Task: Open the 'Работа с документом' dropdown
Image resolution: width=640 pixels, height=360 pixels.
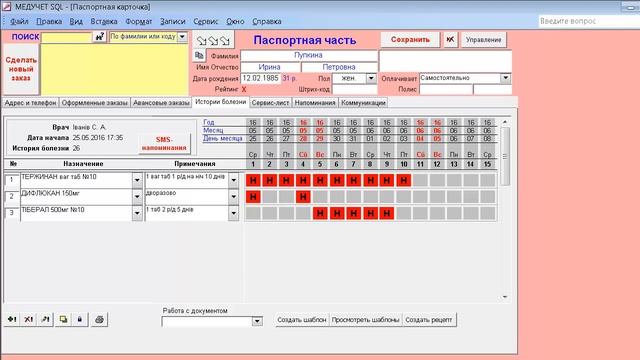Action: tap(257, 321)
